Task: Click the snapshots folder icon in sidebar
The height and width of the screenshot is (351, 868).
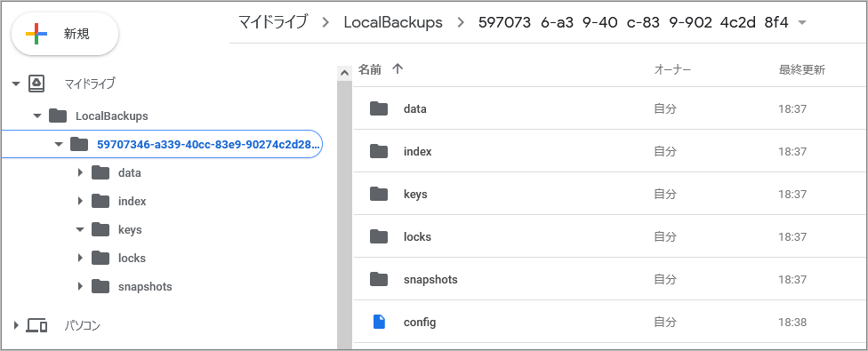Action: click(100, 286)
